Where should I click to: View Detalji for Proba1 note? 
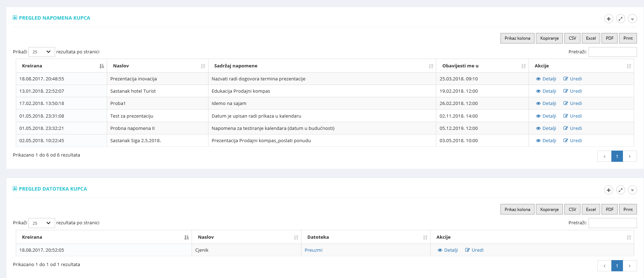tap(546, 104)
